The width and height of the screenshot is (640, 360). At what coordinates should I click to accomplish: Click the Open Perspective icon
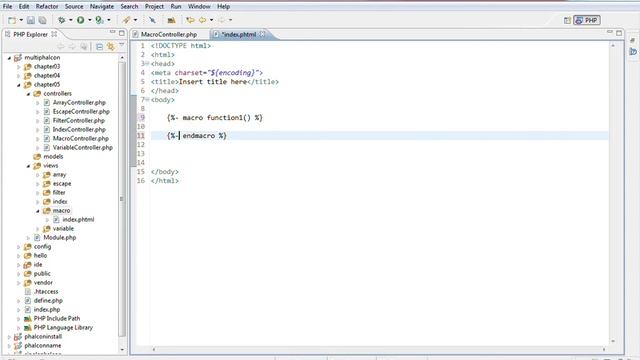point(567,20)
